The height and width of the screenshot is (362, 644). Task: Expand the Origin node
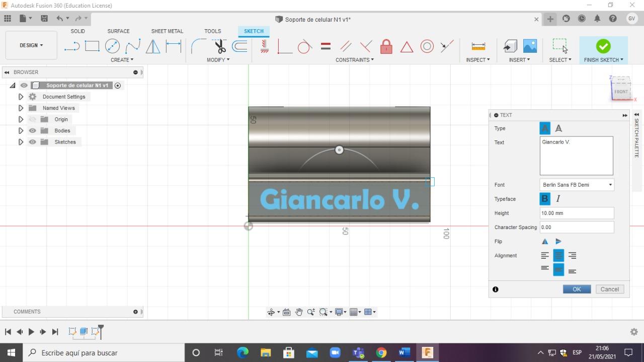pos(21,119)
